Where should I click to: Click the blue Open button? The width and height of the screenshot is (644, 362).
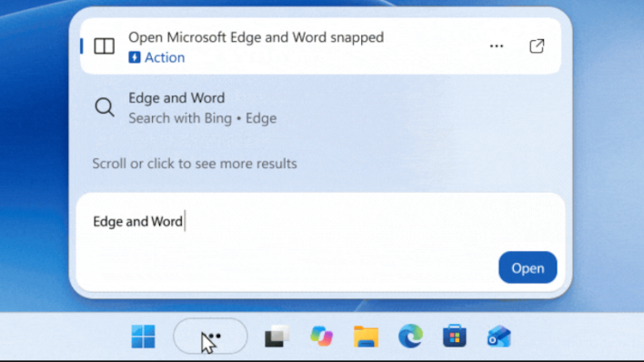528,267
